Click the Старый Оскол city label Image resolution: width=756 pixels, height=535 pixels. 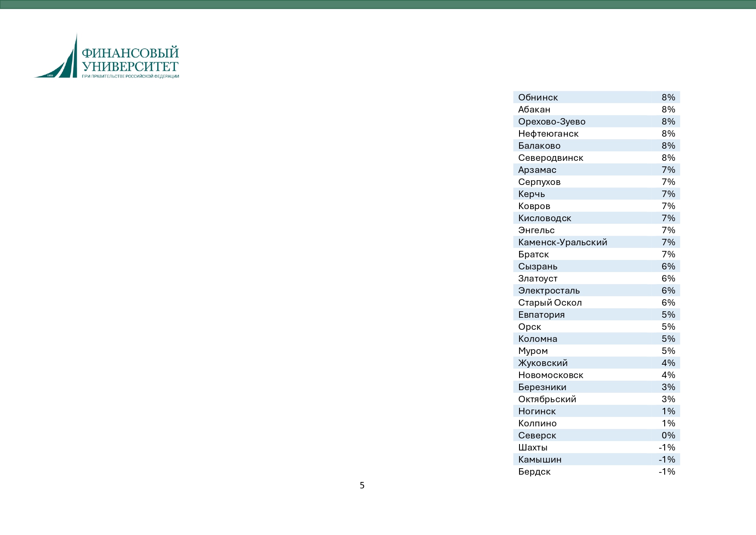pos(550,303)
